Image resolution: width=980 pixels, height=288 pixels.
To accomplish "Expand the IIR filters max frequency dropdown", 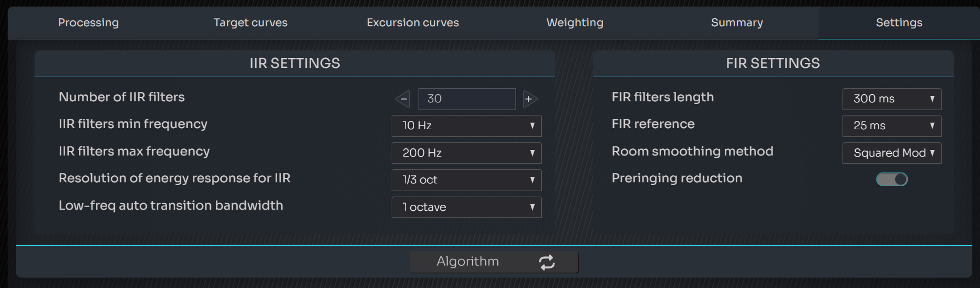I will click(x=466, y=153).
